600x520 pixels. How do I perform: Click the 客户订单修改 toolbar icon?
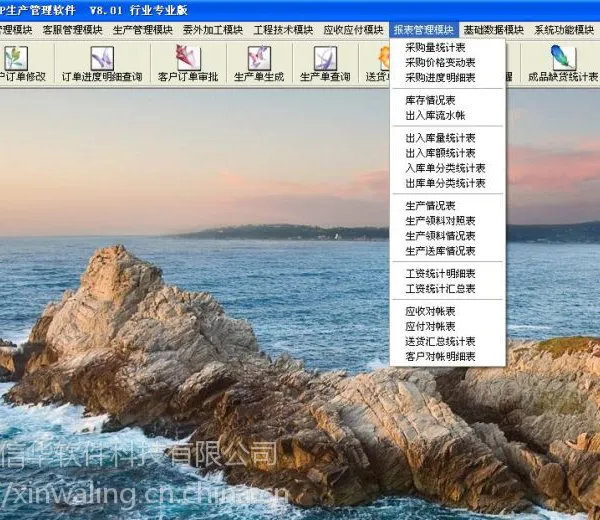point(16,59)
